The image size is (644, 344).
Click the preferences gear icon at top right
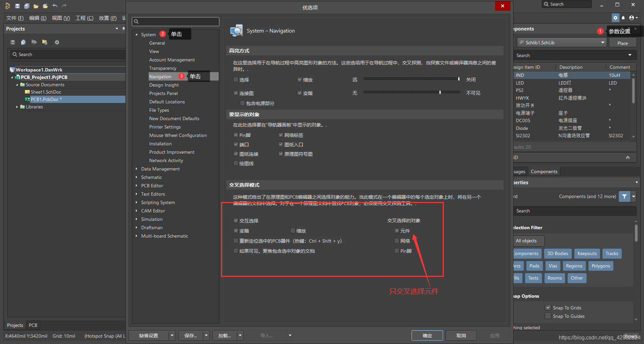coord(615,18)
